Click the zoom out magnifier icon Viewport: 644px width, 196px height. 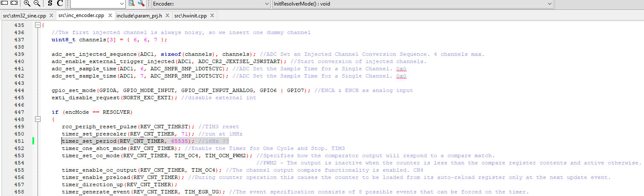(37, 3)
